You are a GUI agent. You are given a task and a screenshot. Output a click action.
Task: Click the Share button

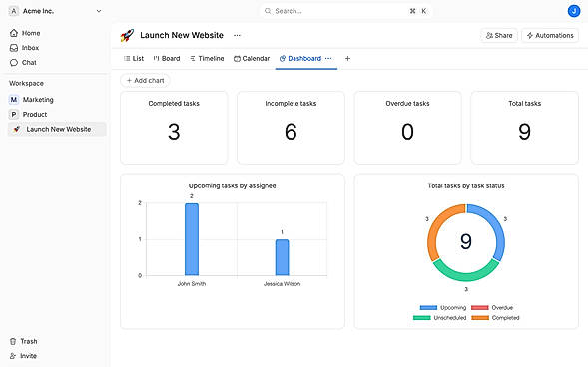pyautogui.click(x=499, y=35)
